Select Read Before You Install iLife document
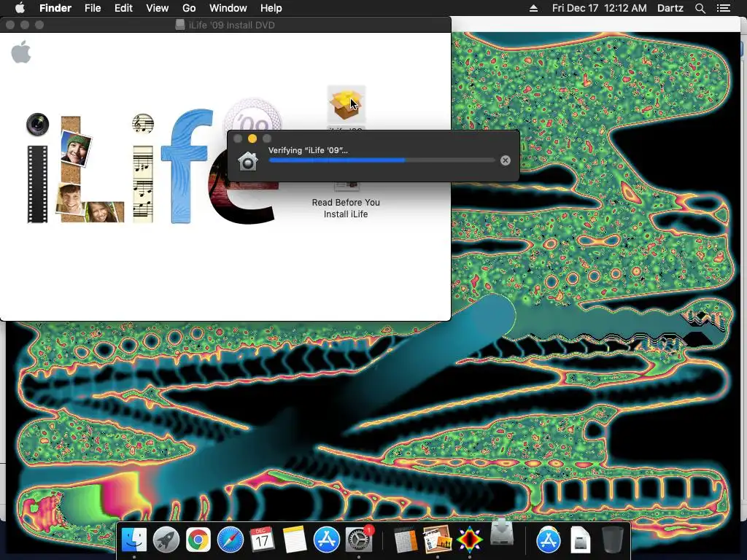 (x=346, y=208)
